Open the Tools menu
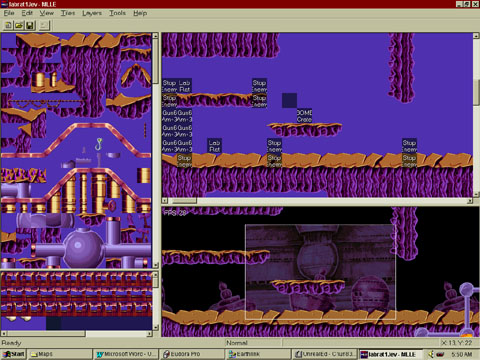480x360 pixels. click(117, 13)
